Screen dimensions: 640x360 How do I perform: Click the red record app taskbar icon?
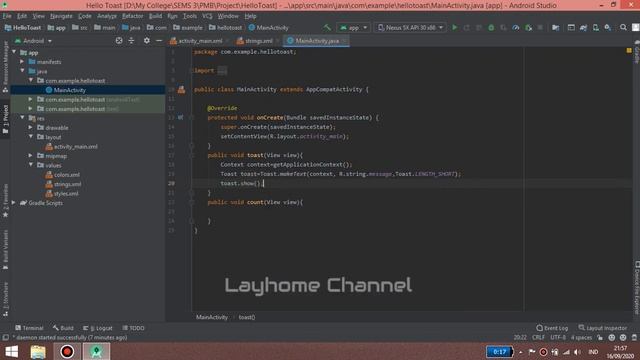point(67,351)
